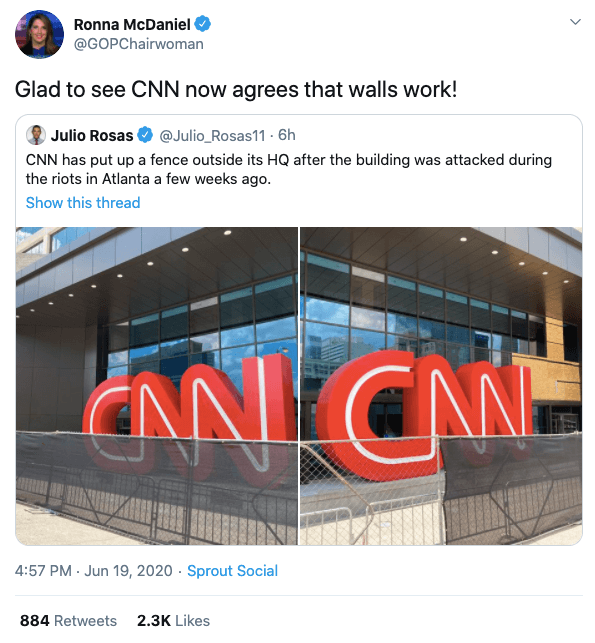Open Julio Rosas display name link
Viewport: 595px width, 643px height.
click(92, 135)
